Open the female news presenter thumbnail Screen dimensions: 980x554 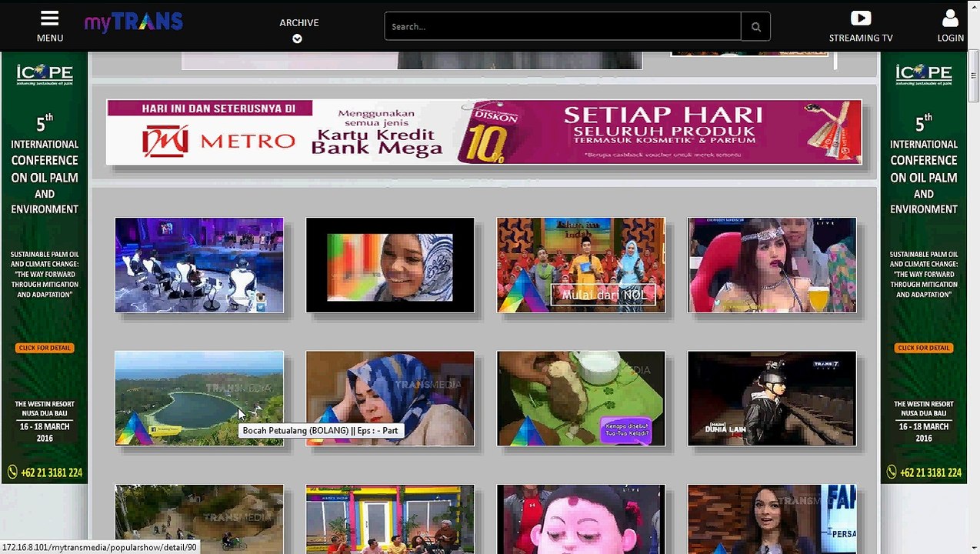point(772,519)
